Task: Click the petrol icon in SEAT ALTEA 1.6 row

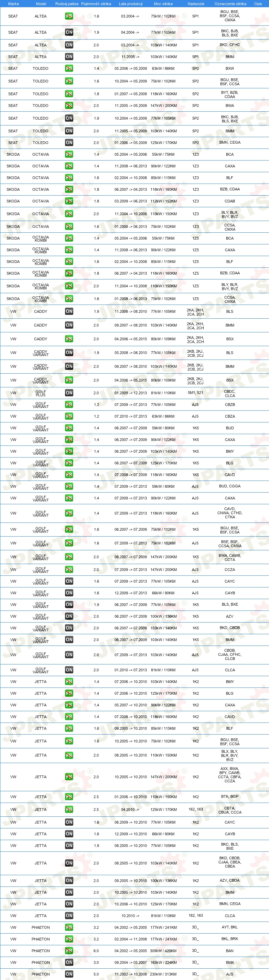Action: (x=69, y=16)
